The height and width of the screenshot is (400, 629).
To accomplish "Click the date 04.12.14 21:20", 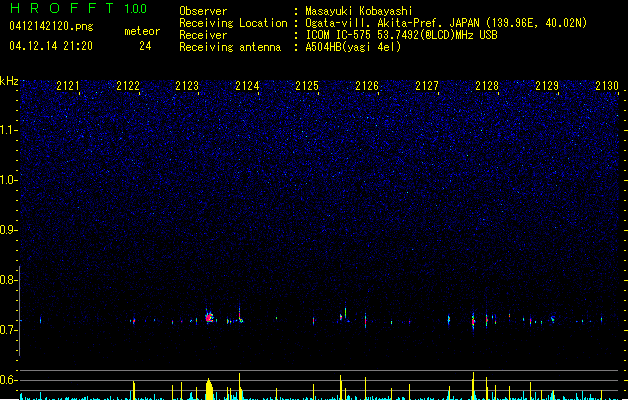I will click(51, 46).
